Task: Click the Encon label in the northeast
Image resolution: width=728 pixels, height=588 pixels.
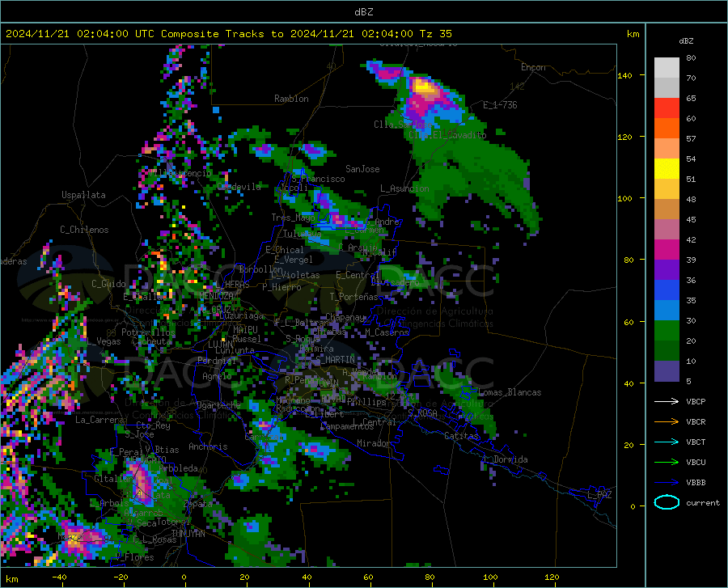Action: point(533,67)
